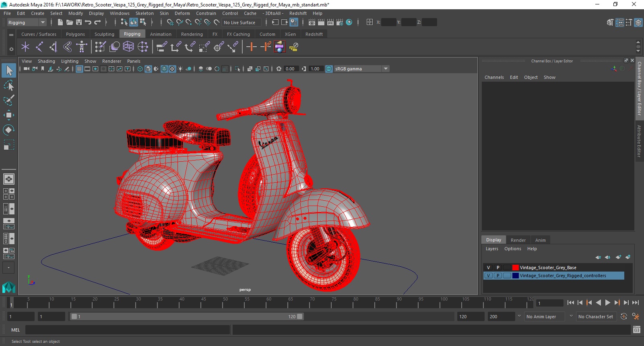
Task: Pick the Paint Selection tool in toolbox
Action: click(x=9, y=100)
